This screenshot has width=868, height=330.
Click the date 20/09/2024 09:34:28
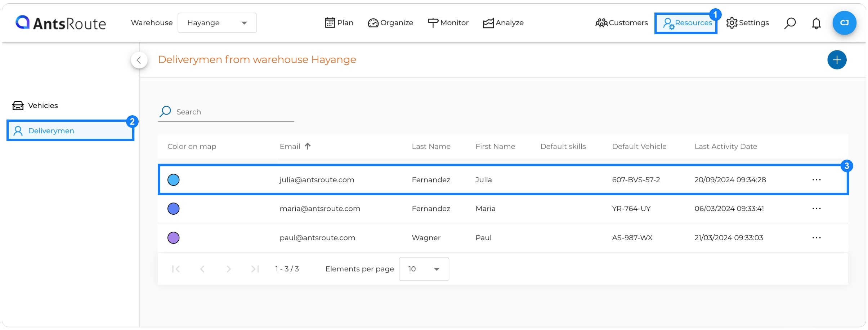(x=730, y=180)
